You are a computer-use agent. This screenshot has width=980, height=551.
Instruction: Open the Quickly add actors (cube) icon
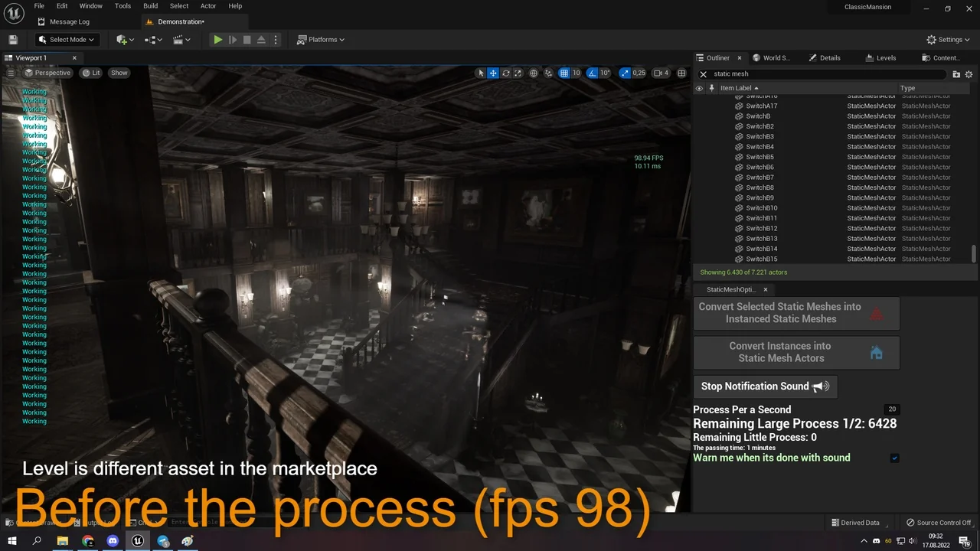pos(121,39)
